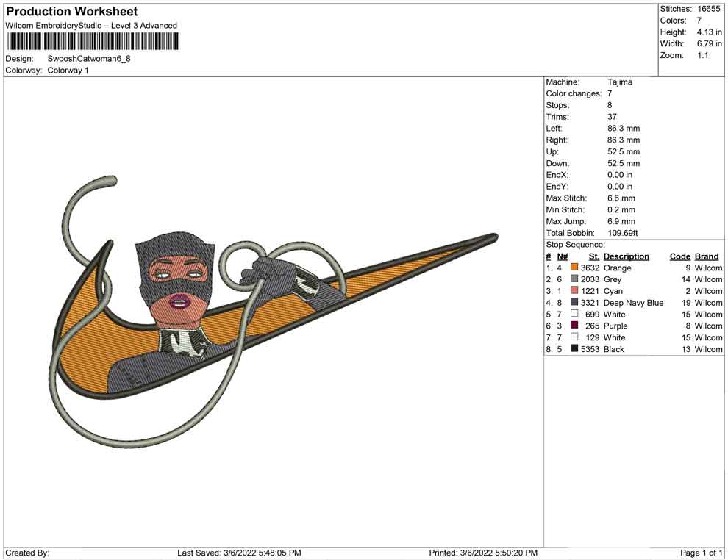Screen dimensions: 728x560
Task: Click the width value '6.79 in'
Action: pyautogui.click(x=709, y=43)
